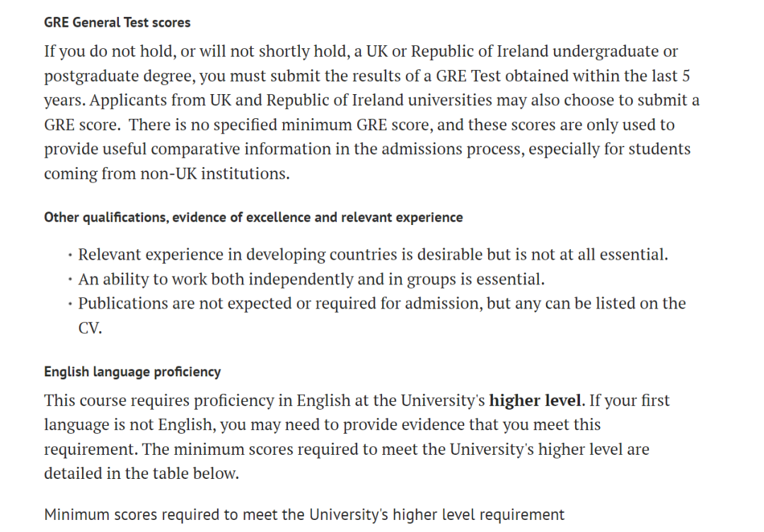Image resolution: width=764 pixels, height=532 pixels.
Task: Click the words 'detailed in the table below.'
Action: tap(141, 474)
